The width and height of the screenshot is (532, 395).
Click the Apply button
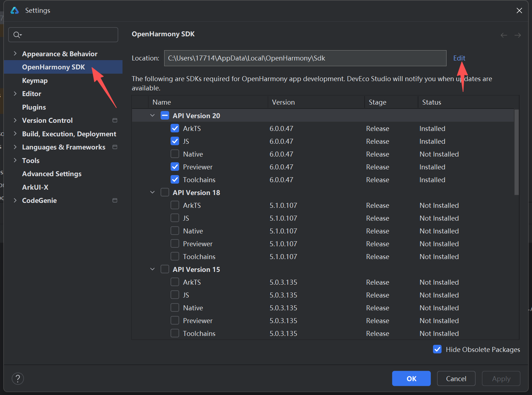pos(501,379)
